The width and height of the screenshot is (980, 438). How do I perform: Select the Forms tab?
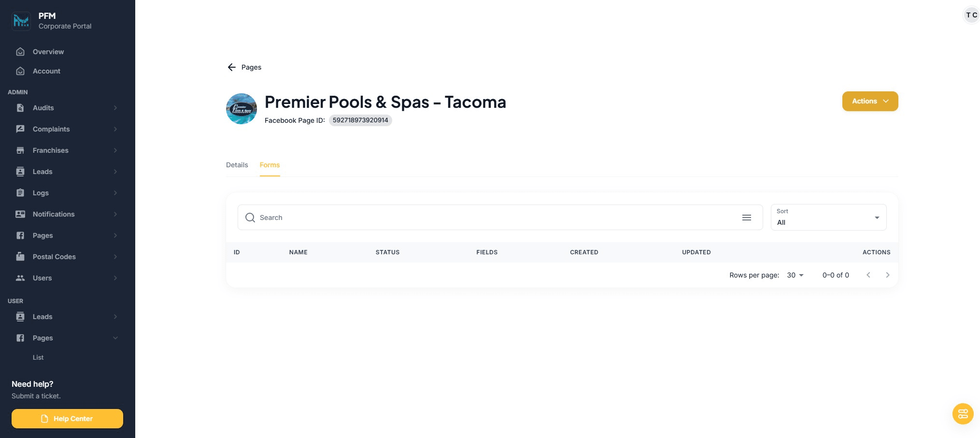[x=270, y=165]
